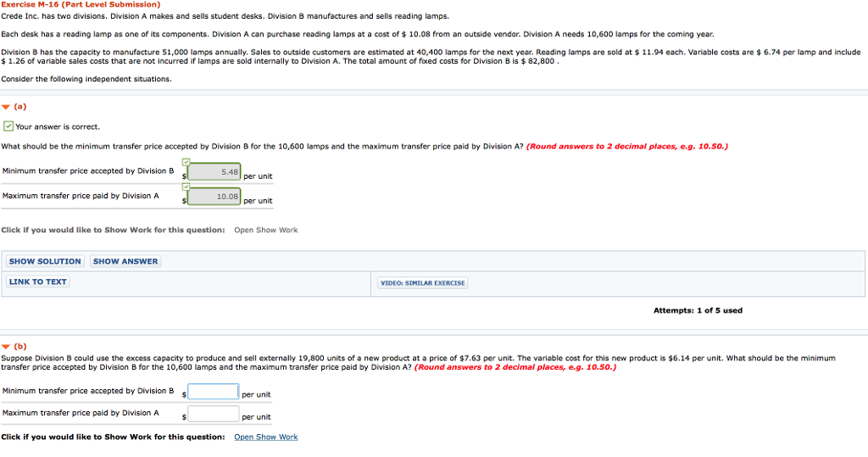The width and height of the screenshot is (868, 457).
Task: Open LINK TO TEXT
Action: click(x=37, y=282)
